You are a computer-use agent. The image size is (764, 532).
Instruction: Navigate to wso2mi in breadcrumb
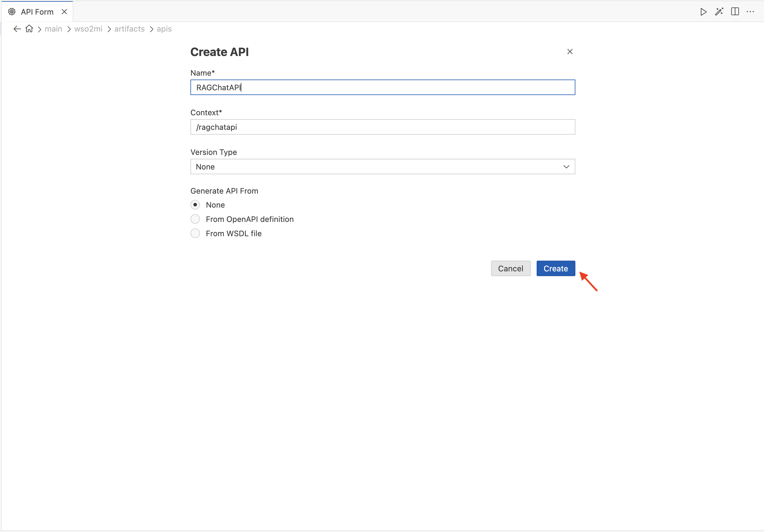pyautogui.click(x=88, y=29)
